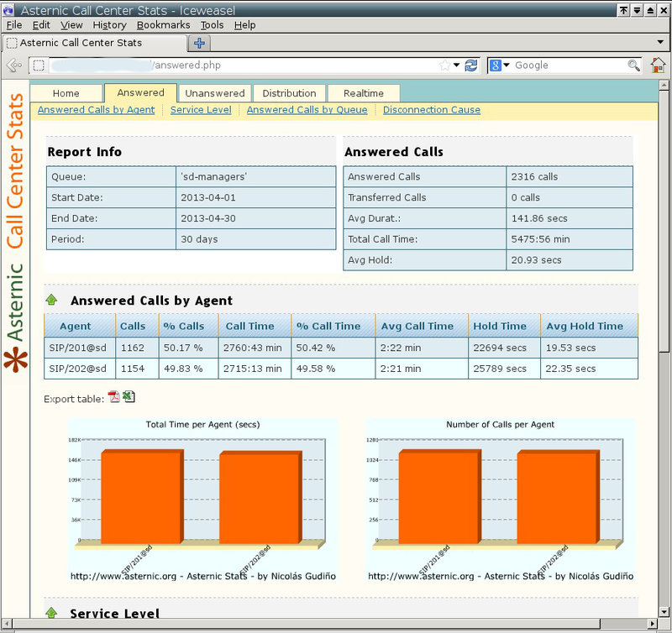
Task: Open the list all tabs dropdown
Action: [x=660, y=42]
